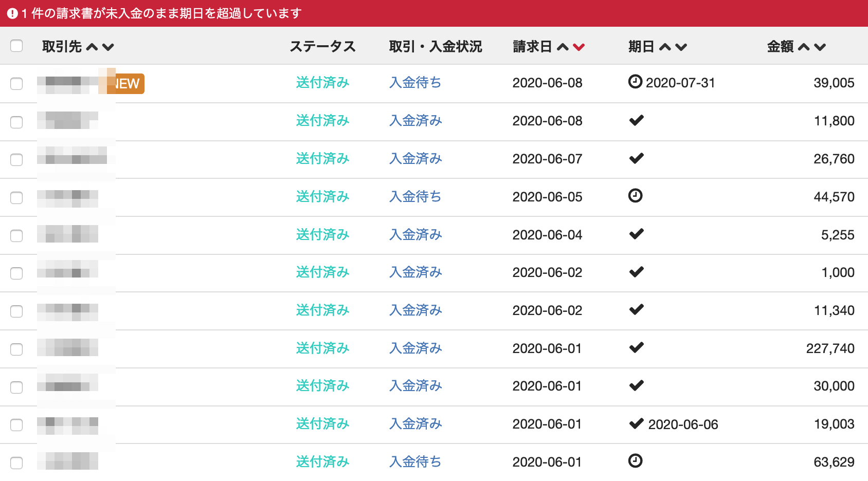Click the checkmark icon in the 227,740 row
Viewport: 868px width, 481px height.
tap(636, 348)
